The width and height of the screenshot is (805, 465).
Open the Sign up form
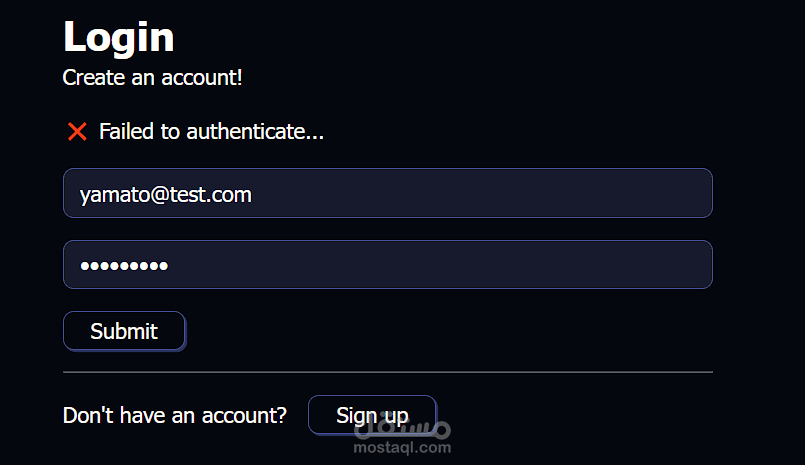click(x=372, y=415)
